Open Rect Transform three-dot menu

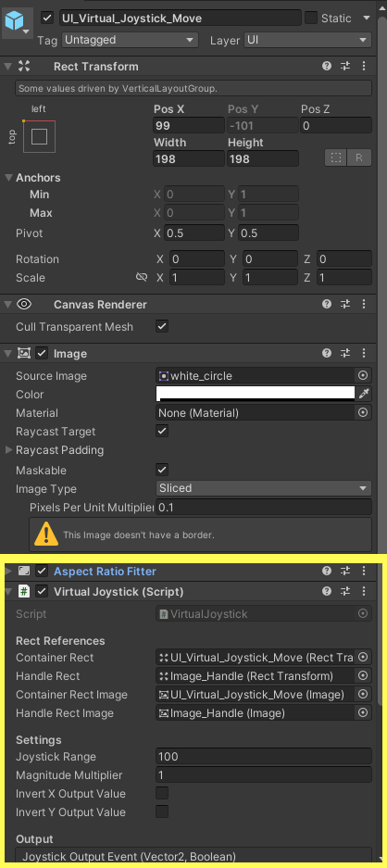click(x=364, y=67)
